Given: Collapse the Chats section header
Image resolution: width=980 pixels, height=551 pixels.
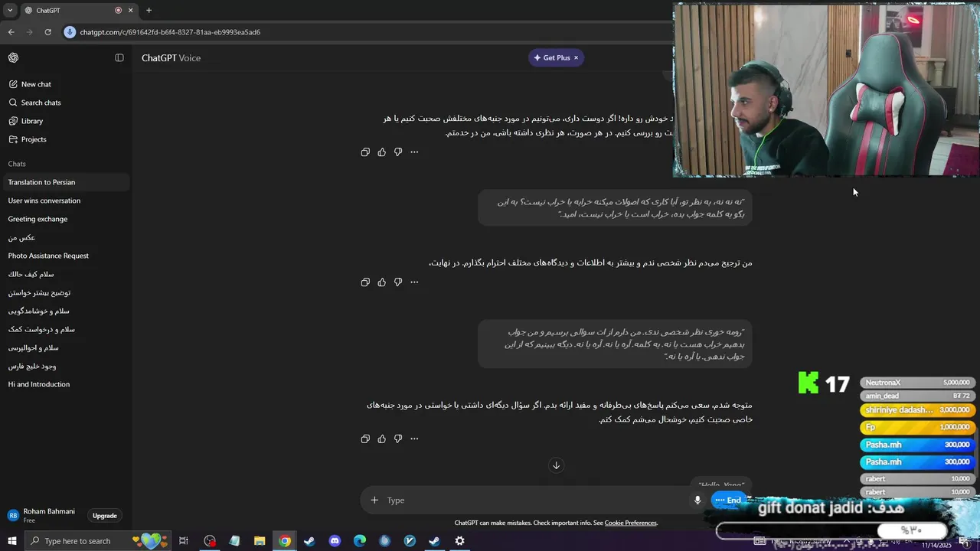Looking at the screenshot, I should (x=17, y=164).
